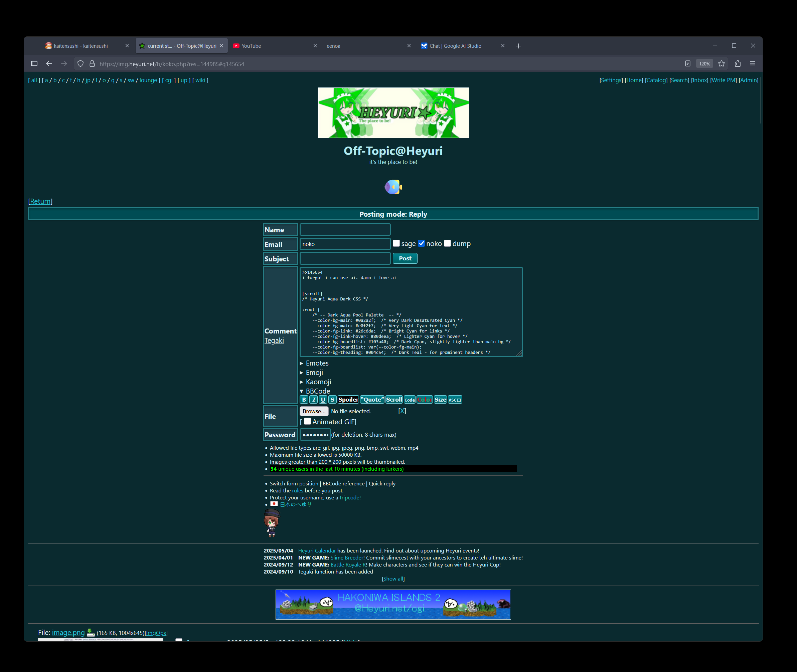This screenshot has height=672, width=797.
Task: Toggle Reader view icon in address bar
Action: point(687,64)
